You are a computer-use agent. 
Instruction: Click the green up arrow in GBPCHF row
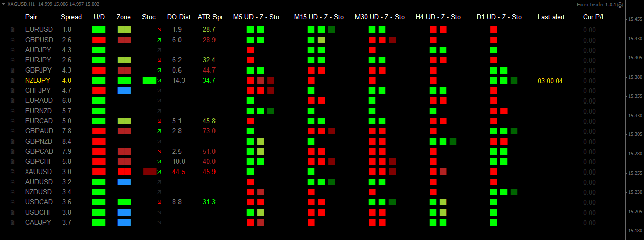click(159, 161)
